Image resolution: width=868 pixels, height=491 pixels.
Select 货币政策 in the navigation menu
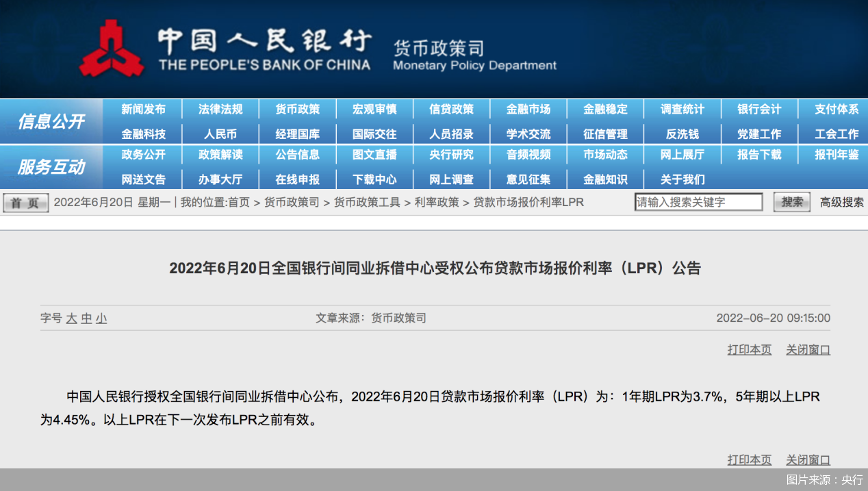[297, 110]
